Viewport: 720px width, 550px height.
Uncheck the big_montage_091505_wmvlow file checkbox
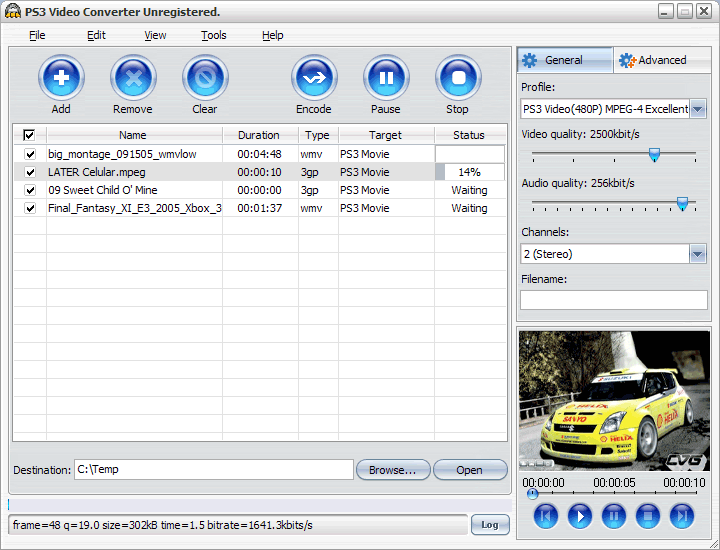pyautogui.click(x=30, y=154)
